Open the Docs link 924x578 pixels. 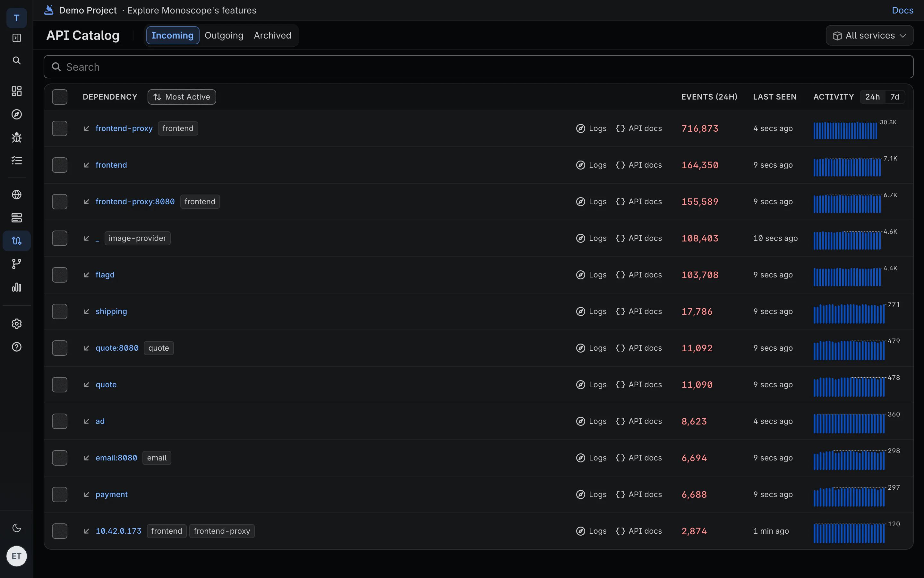(x=902, y=10)
